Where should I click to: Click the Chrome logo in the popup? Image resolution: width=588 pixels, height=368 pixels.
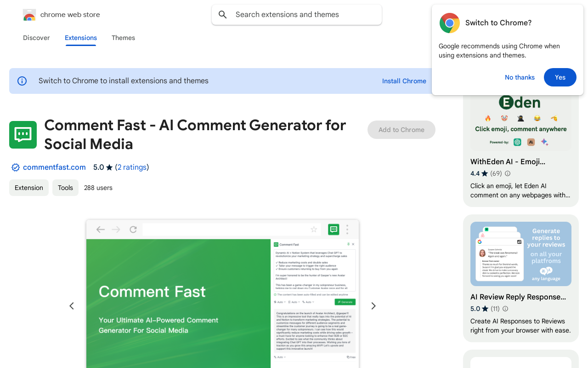449,23
